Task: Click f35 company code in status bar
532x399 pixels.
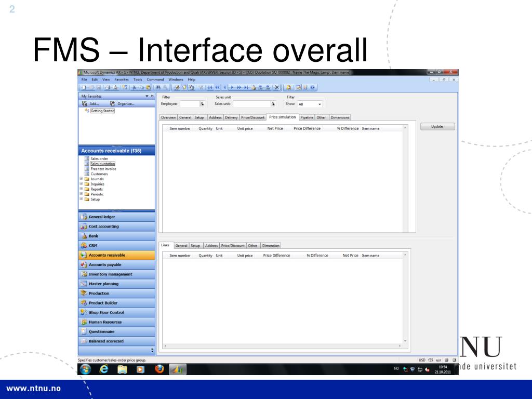Action: pyautogui.click(x=430, y=360)
